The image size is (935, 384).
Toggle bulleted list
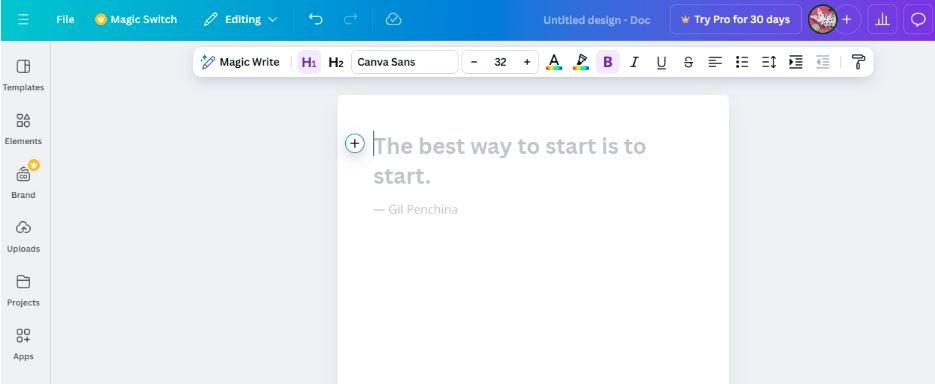coord(742,62)
